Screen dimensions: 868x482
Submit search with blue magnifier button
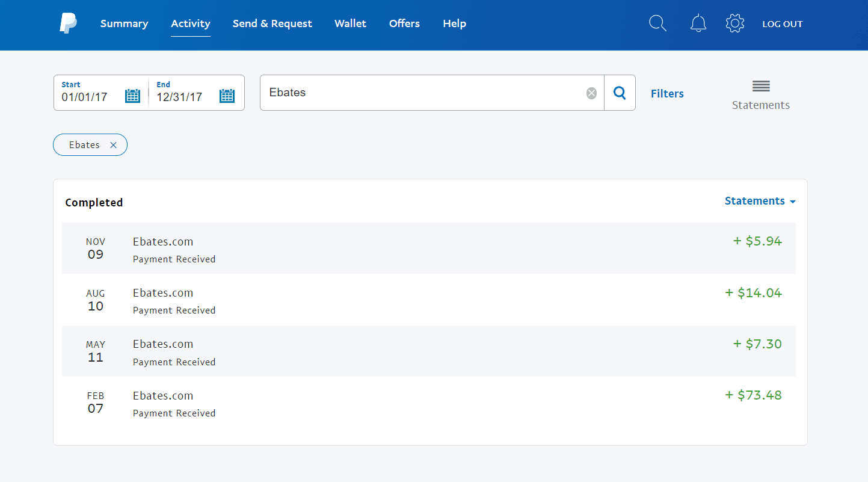click(x=620, y=93)
